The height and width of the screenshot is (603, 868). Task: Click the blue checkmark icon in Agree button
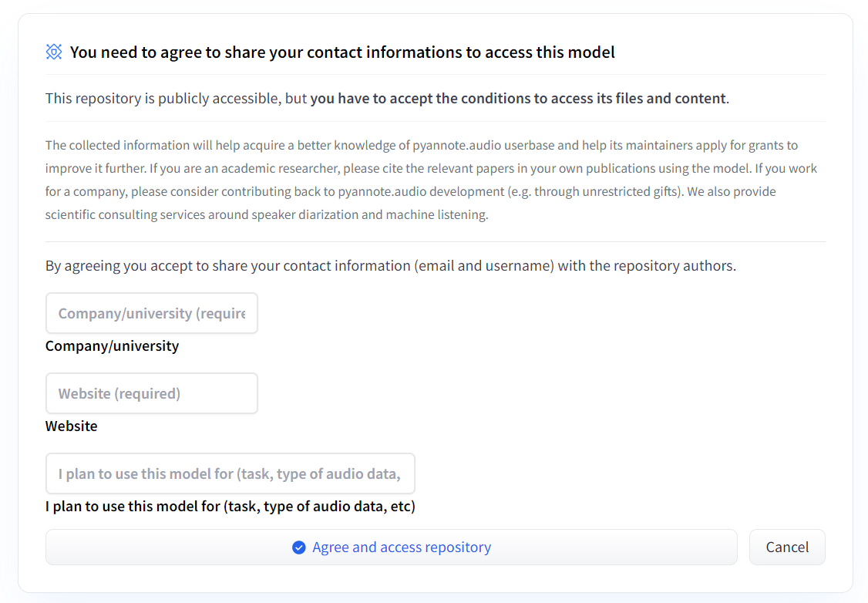click(x=299, y=547)
